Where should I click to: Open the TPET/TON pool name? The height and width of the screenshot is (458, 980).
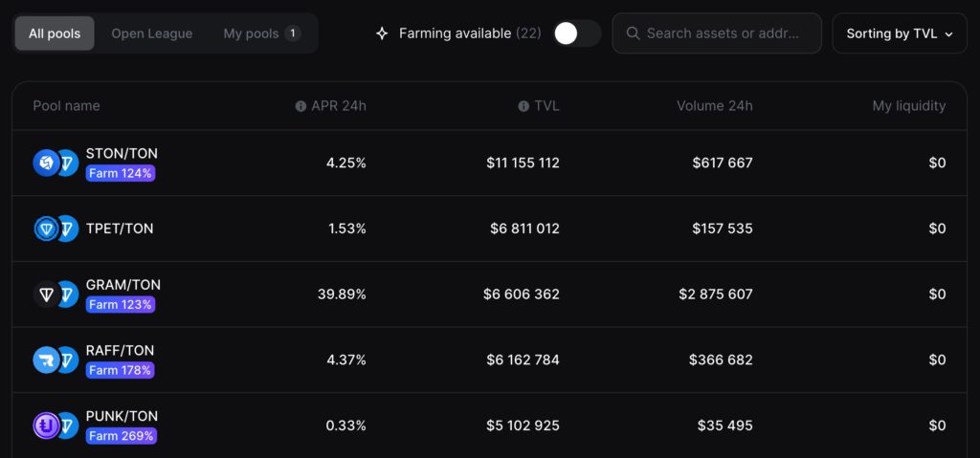[120, 229]
